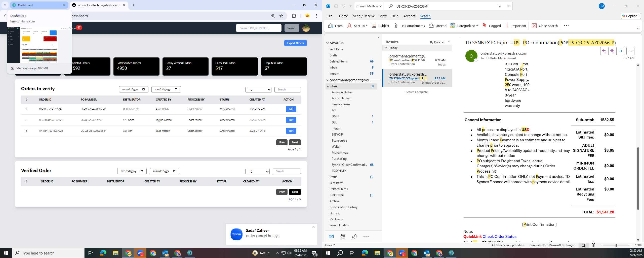Image resolution: width=644 pixels, height=258 pixels.
Task: Collapse the Today results group
Action: [386, 48]
